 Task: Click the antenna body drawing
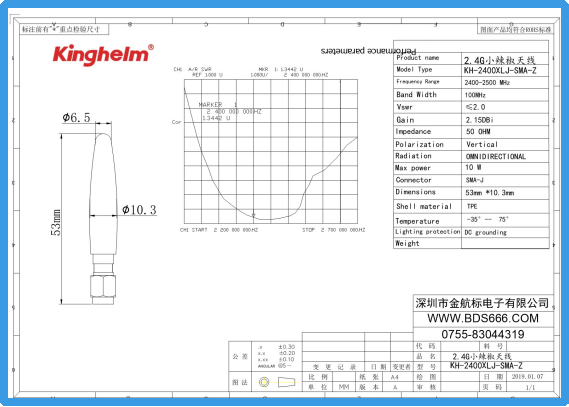coord(103,194)
